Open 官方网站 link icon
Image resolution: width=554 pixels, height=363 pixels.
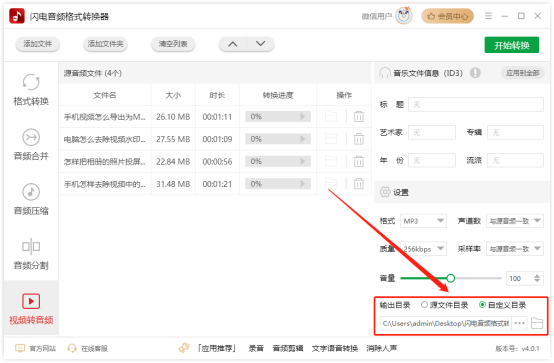(x=20, y=348)
